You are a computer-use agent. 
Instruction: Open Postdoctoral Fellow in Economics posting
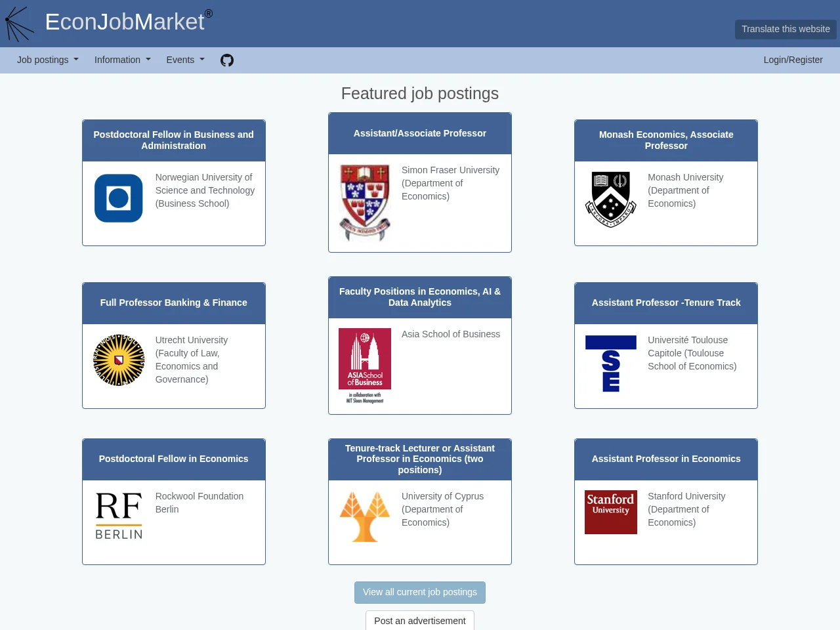(x=174, y=459)
